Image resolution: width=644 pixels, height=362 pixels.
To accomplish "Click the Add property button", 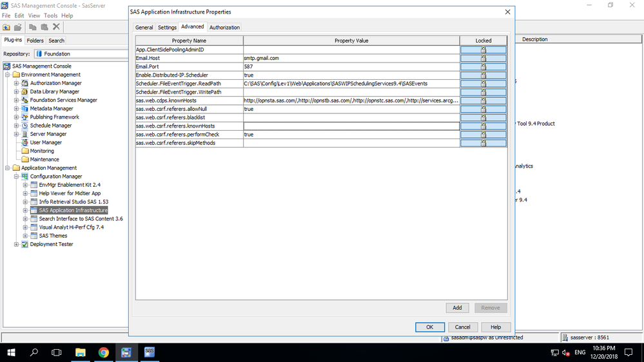I will coord(457,308).
